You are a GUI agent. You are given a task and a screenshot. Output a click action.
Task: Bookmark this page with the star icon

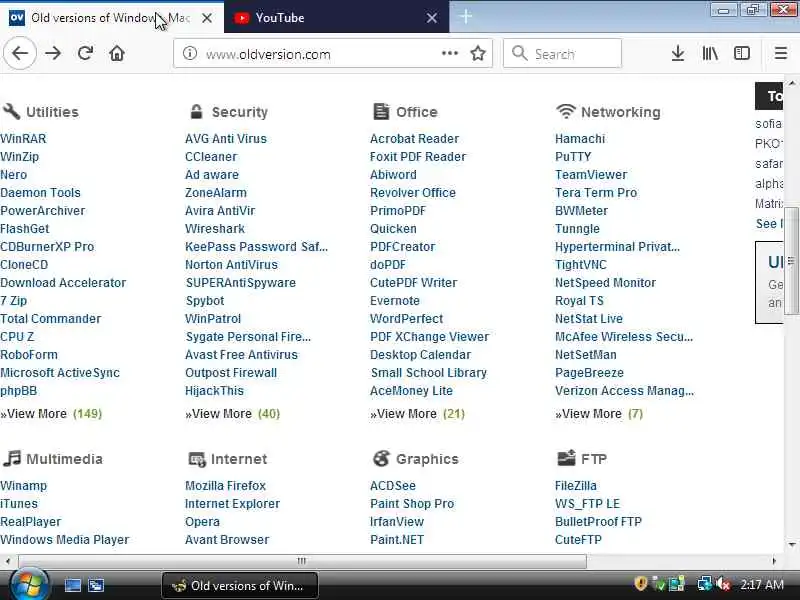[x=478, y=53]
